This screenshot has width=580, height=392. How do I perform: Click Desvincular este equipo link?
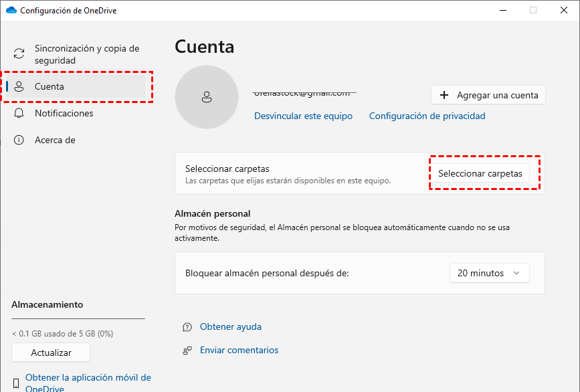pyautogui.click(x=303, y=116)
